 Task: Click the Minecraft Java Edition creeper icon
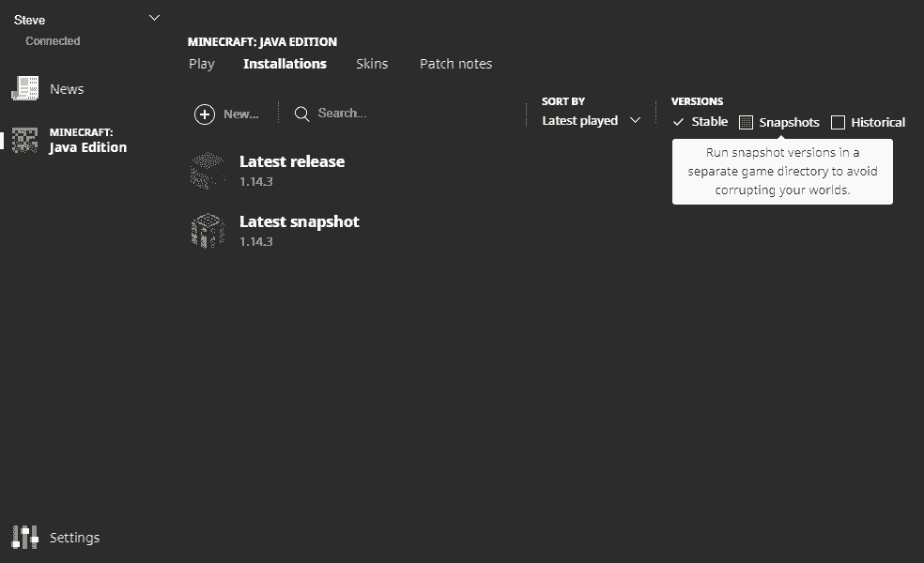[x=24, y=140]
